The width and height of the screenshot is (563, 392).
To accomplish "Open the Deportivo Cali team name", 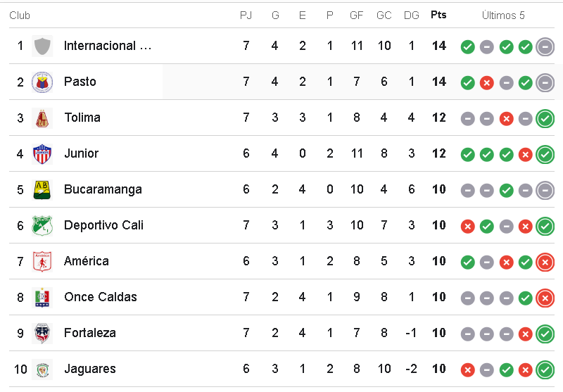I will pyautogui.click(x=103, y=225).
